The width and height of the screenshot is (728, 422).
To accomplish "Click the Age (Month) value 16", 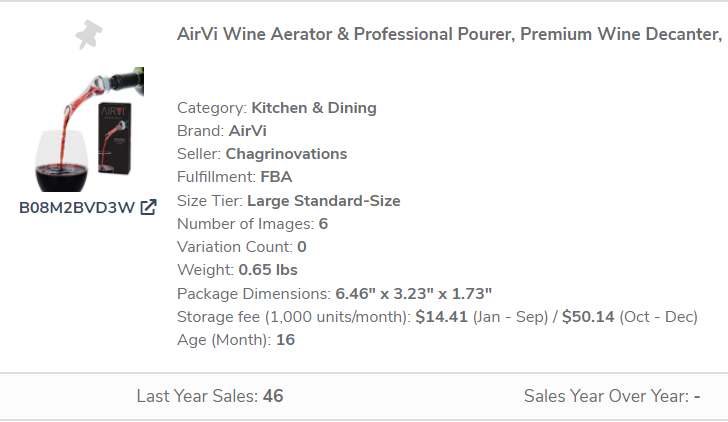I will coord(285,340).
